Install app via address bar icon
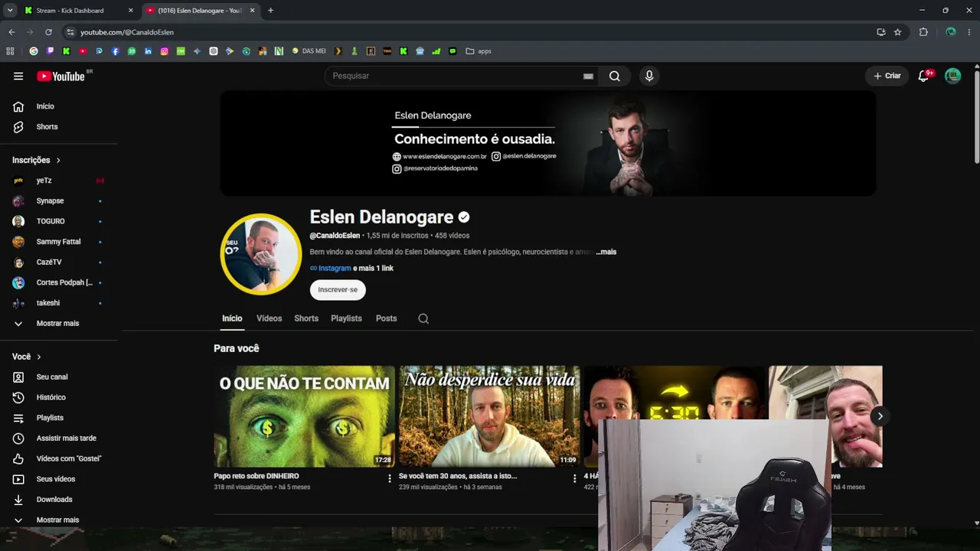 (x=881, y=32)
